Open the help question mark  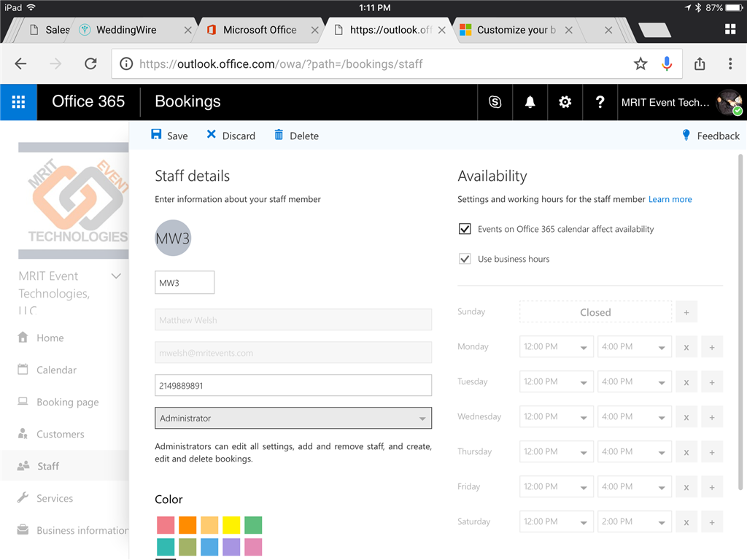pos(600,102)
